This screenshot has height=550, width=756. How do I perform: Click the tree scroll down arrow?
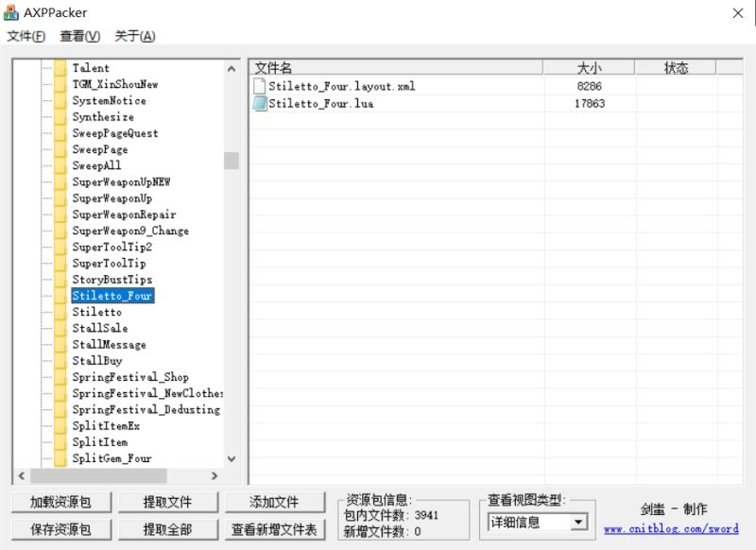[232, 459]
